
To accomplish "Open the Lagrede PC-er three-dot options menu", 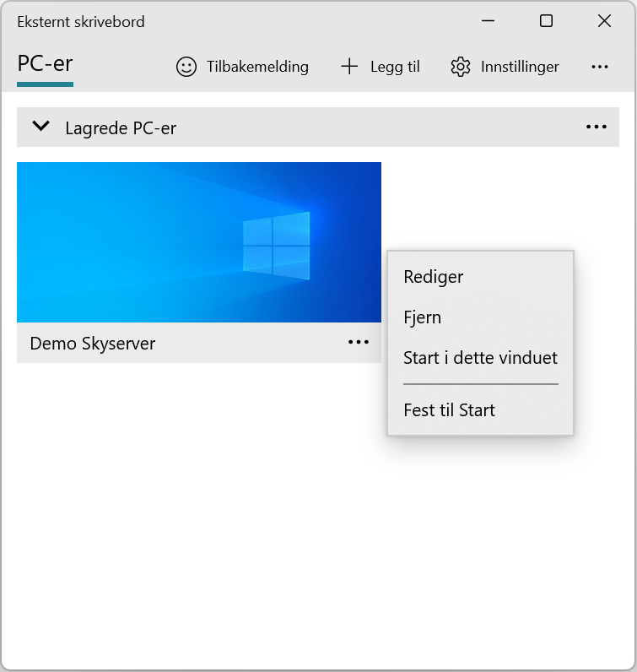I will tap(597, 127).
